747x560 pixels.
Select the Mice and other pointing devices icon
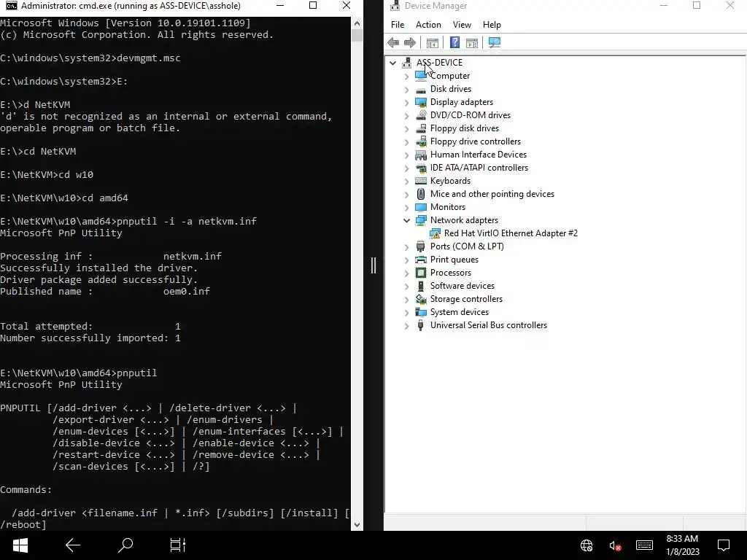[x=421, y=194]
